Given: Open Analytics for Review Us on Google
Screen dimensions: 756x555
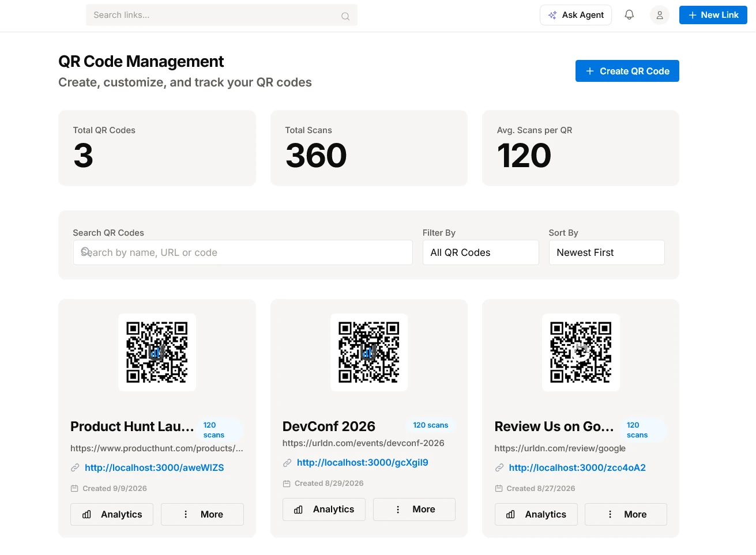Looking at the screenshot, I should [x=536, y=514].
